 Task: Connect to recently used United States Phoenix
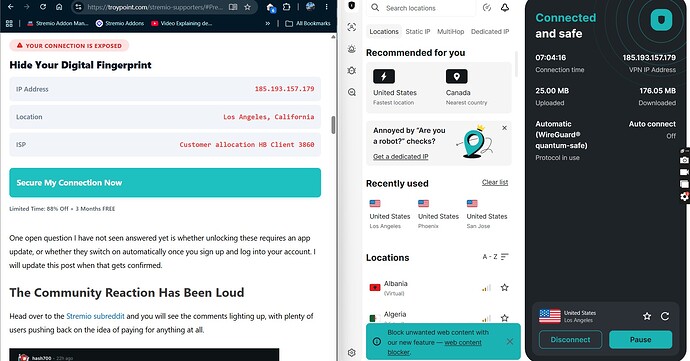(x=438, y=214)
